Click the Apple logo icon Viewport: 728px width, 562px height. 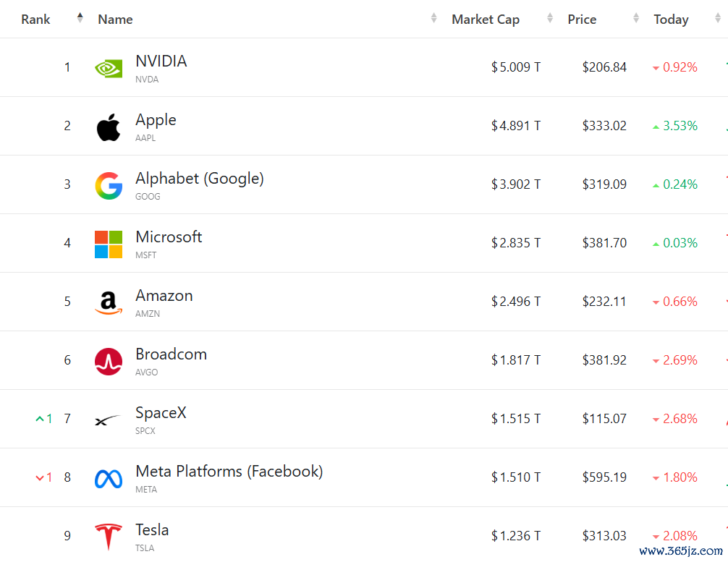[x=109, y=127]
